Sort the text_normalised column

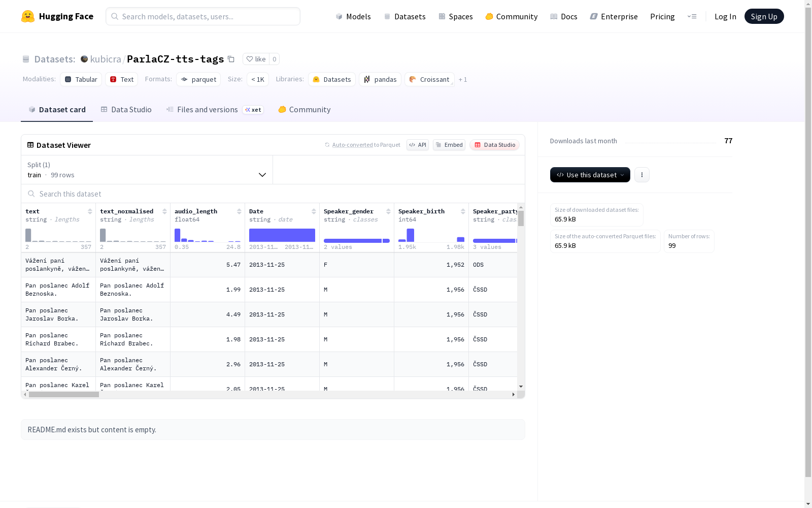[x=164, y=211]
